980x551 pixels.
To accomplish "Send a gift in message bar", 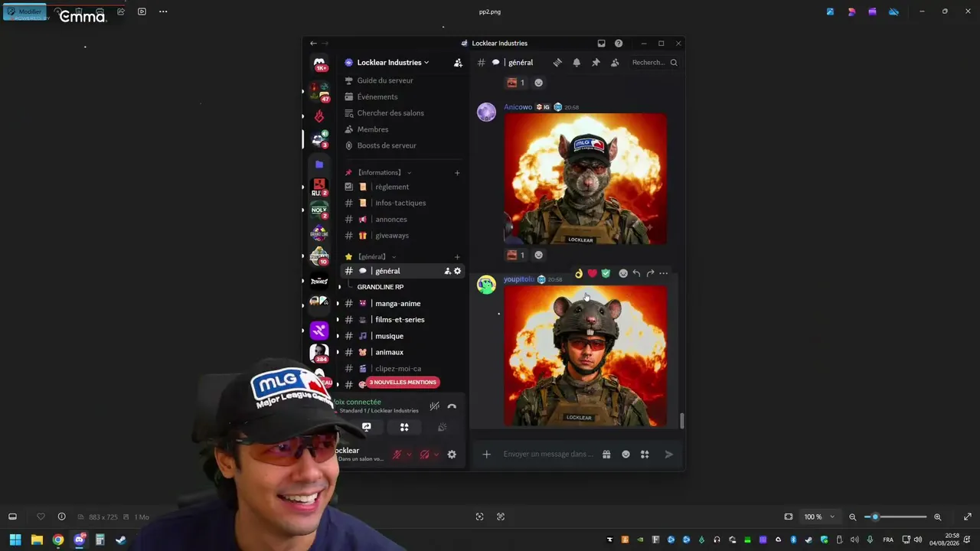I will point(606,455).
